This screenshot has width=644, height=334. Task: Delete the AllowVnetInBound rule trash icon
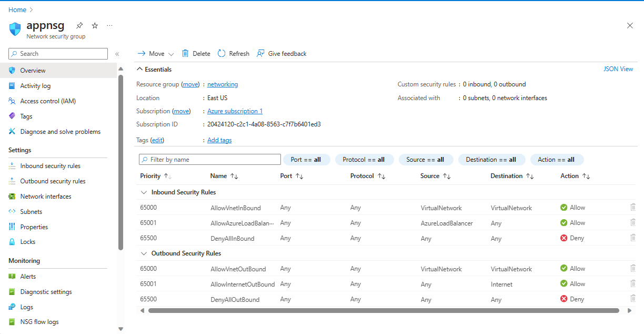pos(633,208)
